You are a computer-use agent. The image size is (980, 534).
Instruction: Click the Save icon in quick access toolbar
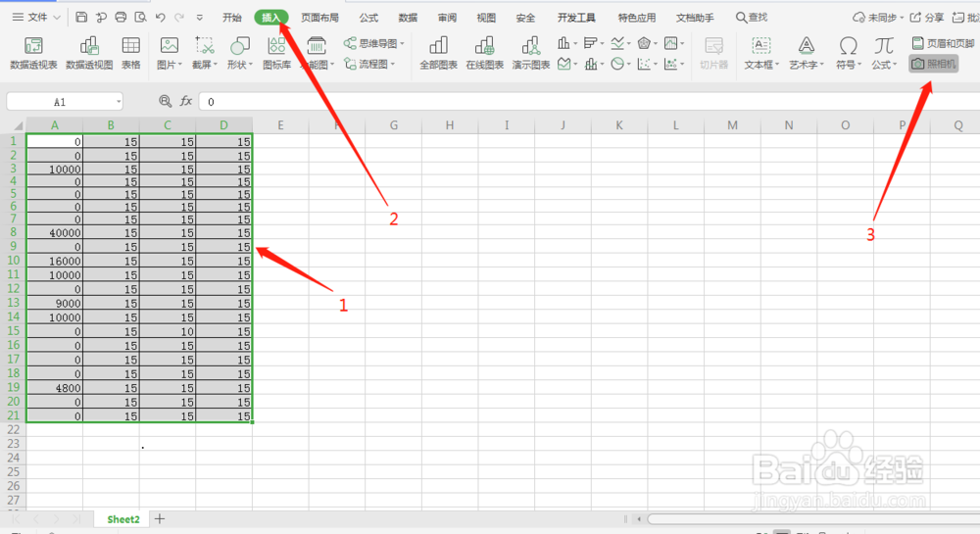tap(81, 18)
